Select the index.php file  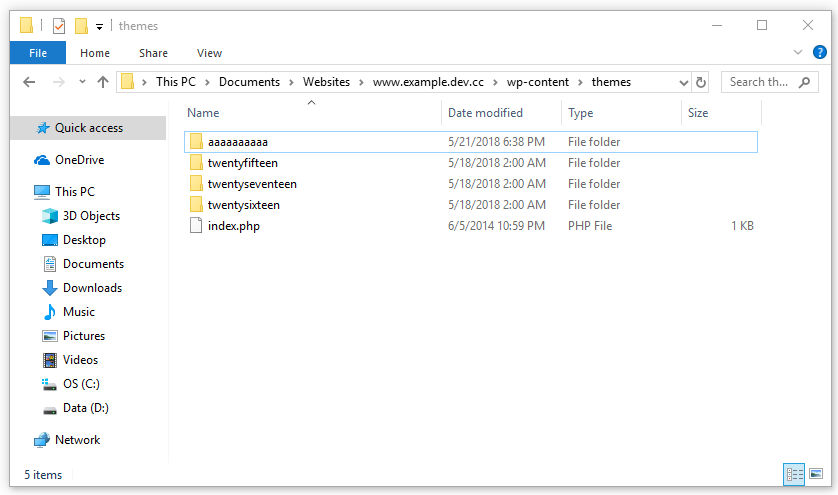(x=470, y=226)
